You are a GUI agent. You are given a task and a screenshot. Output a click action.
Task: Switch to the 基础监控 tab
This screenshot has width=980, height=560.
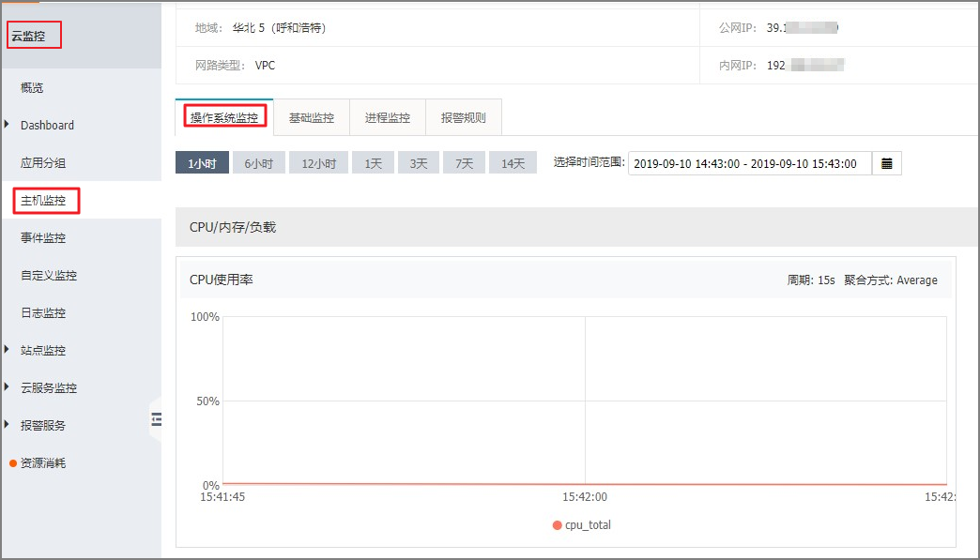(312, 117)
